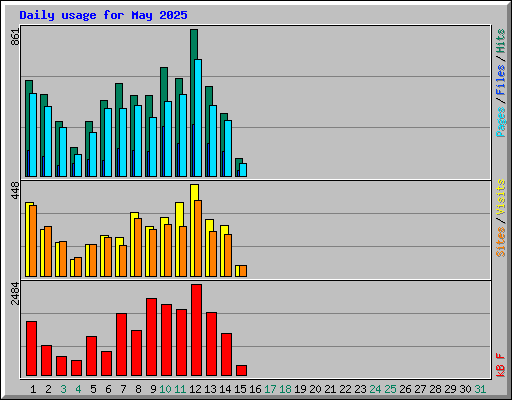Click the green day 31 label
This screenshot has width=512, height=400.
[480, 389]
